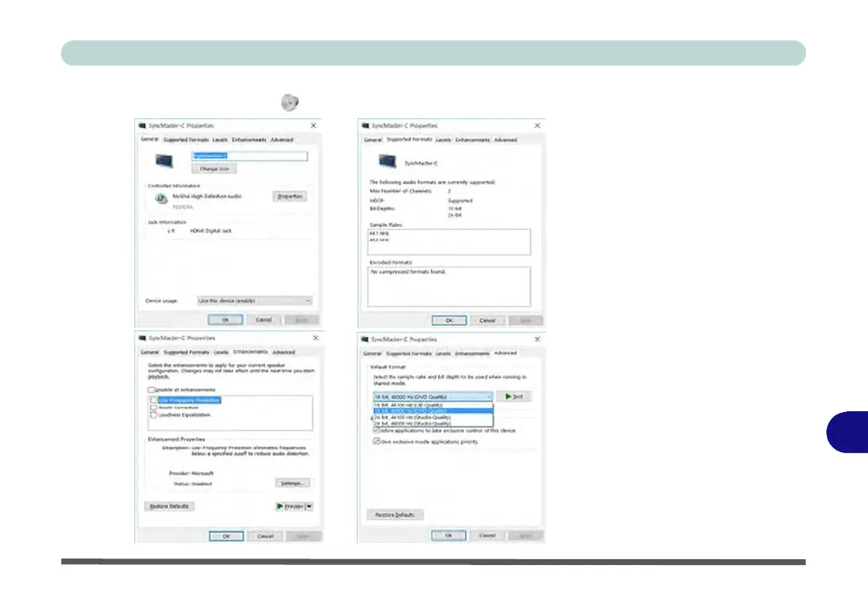Click Restore Defaults in the Enhancements dialog

[169, 507]
